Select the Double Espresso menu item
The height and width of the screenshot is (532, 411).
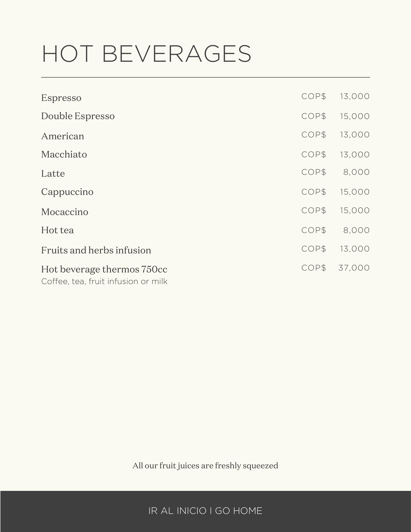click(x=78, y=116)
